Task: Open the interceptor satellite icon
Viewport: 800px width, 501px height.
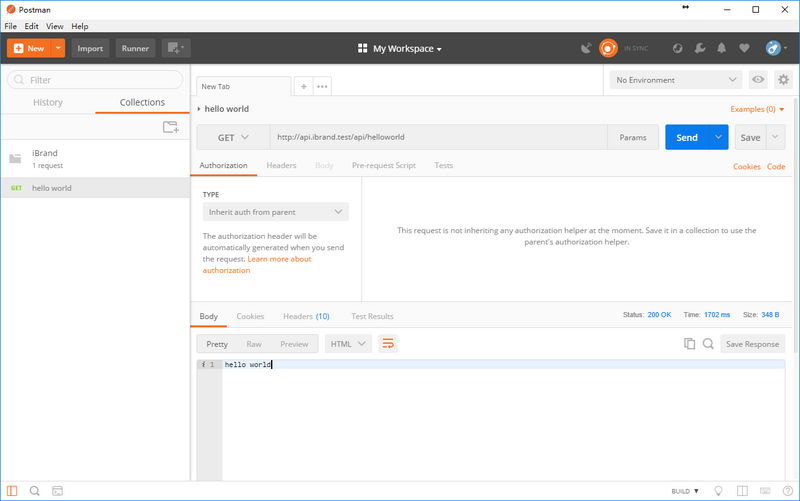Action: coord(586,48)
